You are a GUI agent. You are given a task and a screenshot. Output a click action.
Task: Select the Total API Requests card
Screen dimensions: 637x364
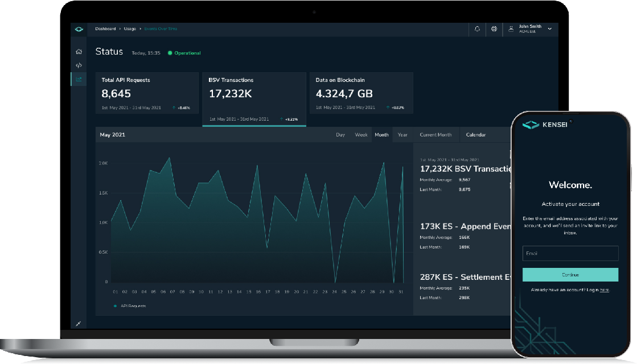147,93
